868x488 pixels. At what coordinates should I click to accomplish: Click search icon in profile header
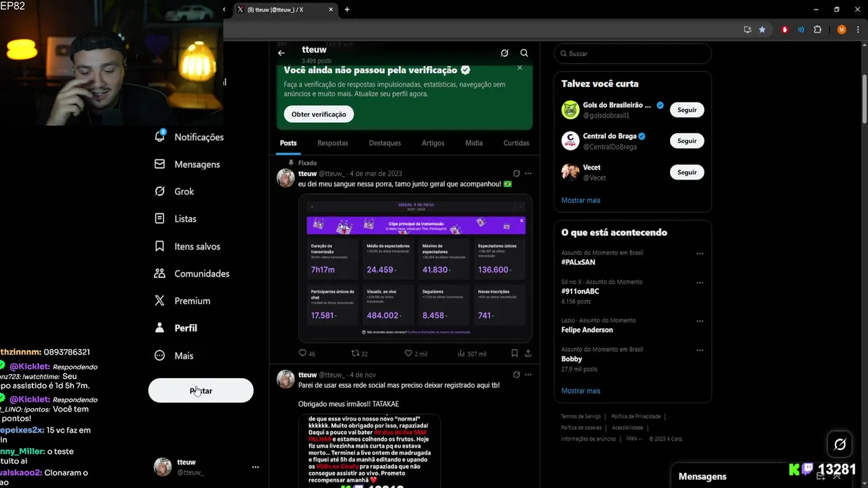(x=524, y=53)
